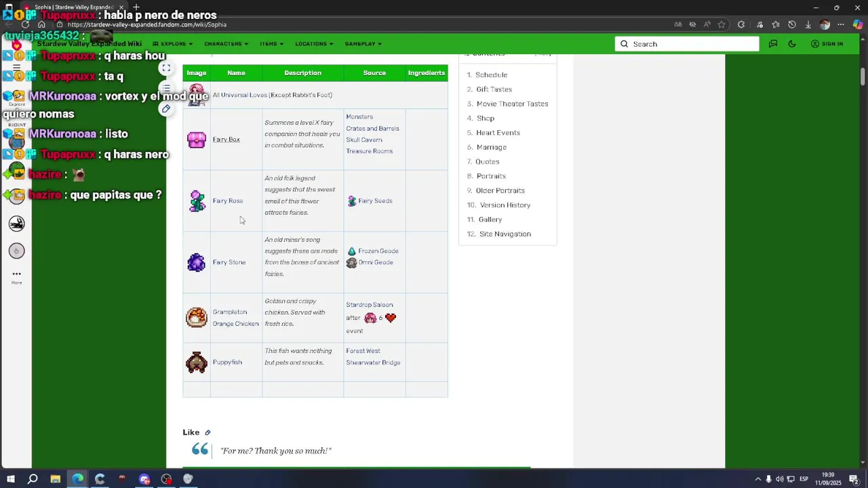Expand the Explore dropdown menu
This screenshot has width=868, height=488.
(x=173, y=44)
